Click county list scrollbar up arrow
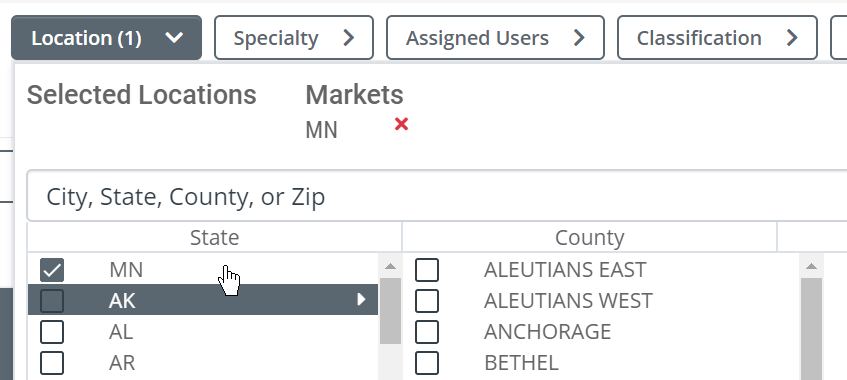 point(811,266)
